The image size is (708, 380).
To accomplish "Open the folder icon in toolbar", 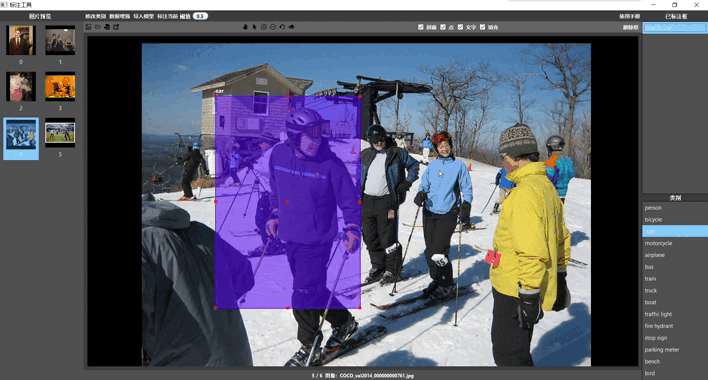I will [x=98, y=27].
